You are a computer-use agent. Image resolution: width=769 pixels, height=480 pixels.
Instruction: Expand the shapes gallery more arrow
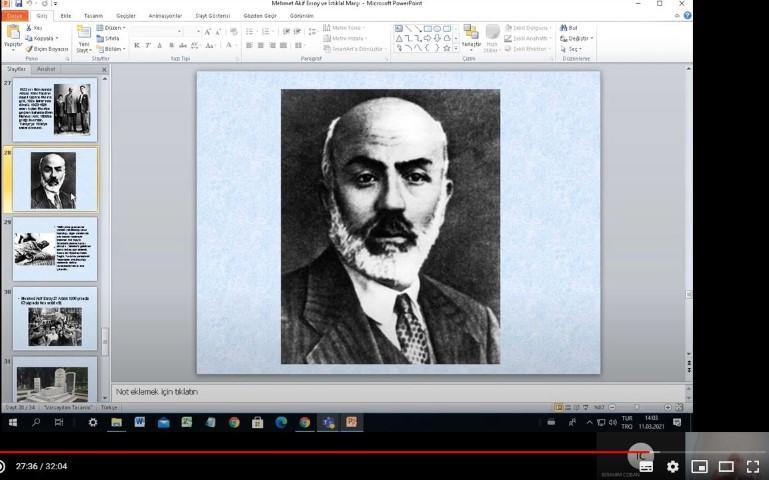(x=456, y=49)
